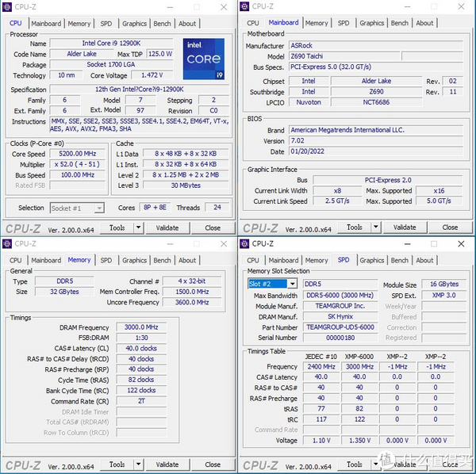
Task: Click the BIOS Version field 7.02
Action: tap(376, 141)
